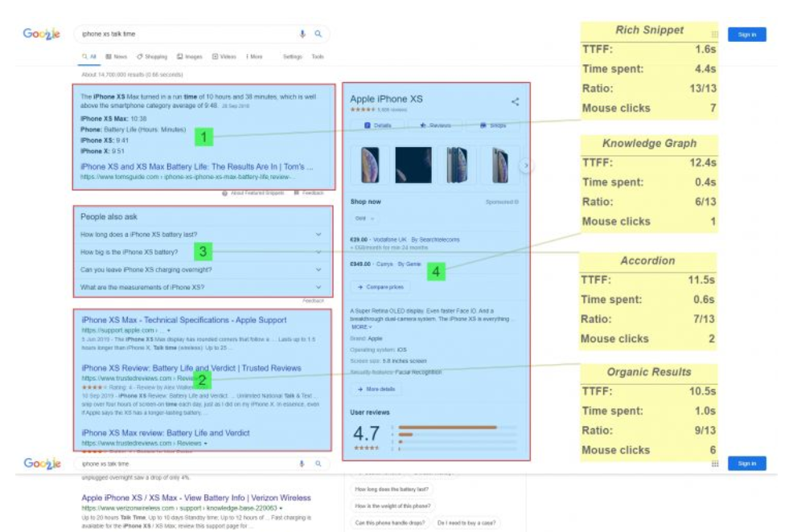Click the Google logo at the top of the page
The image size is (797, 532).
click(x=42, y=34)
